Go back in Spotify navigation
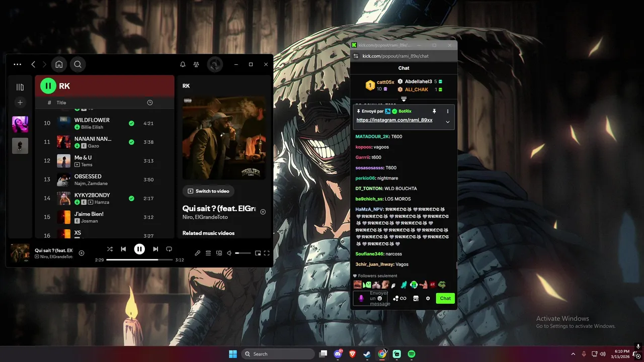The image size is (644, 362). tap(33, 64)
